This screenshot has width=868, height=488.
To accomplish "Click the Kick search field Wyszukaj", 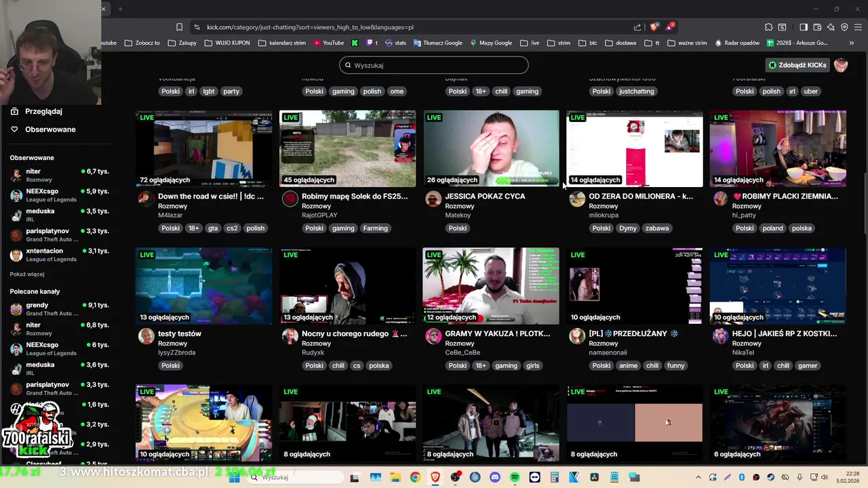I will (434, 65).
